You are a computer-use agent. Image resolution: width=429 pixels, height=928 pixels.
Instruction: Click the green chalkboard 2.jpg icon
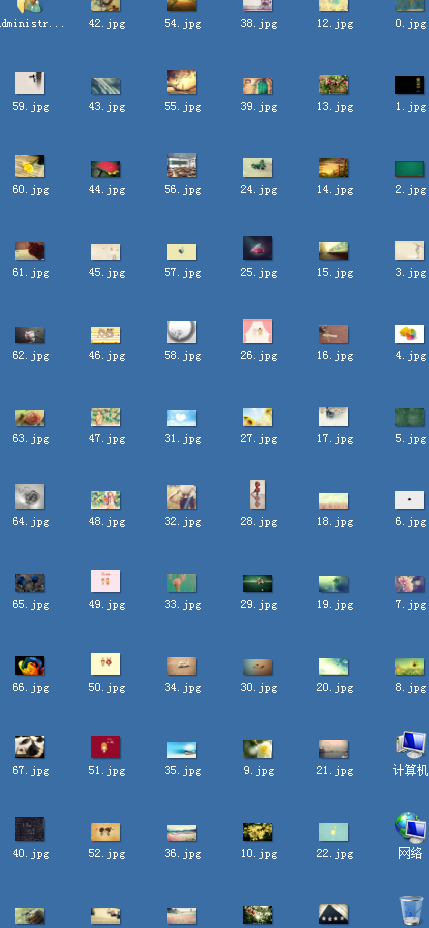tap(409, 169)
